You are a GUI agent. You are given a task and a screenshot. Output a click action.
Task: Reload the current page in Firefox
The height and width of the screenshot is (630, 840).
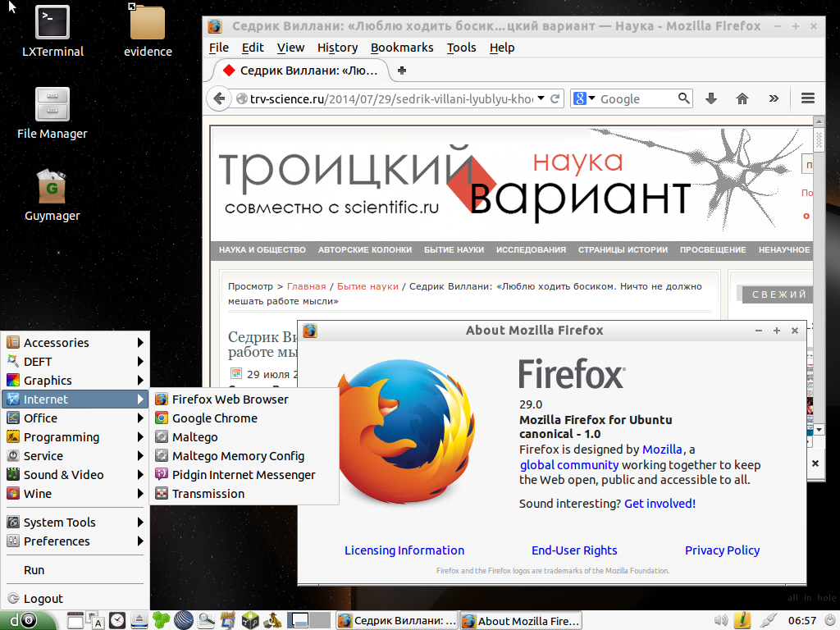coord(555,98)
